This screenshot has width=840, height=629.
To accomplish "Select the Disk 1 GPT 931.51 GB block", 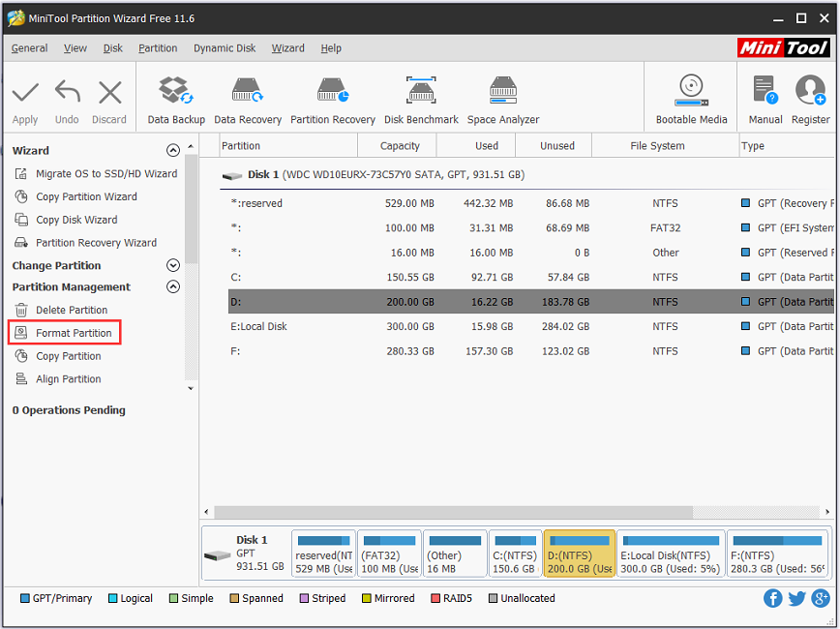I will coord(246,554).
